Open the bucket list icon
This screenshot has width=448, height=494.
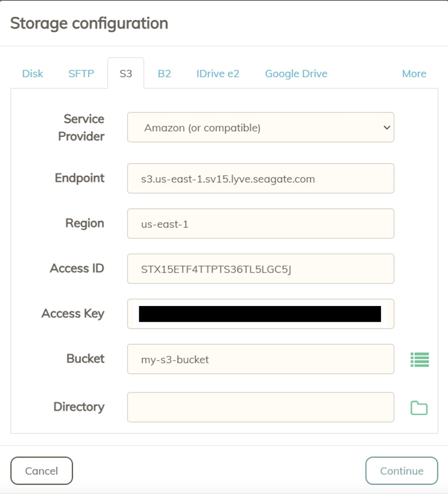coord(420,359)
